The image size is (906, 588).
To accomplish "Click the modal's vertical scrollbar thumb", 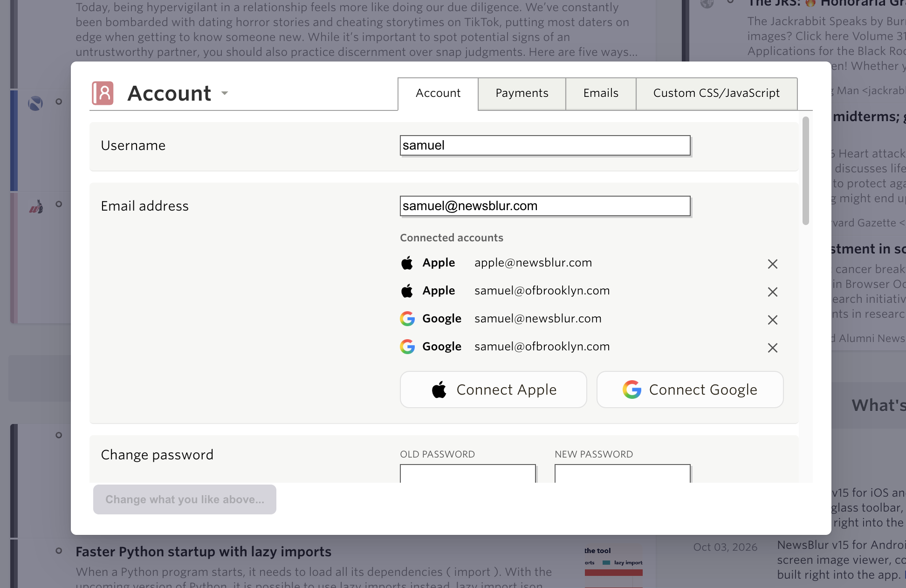I will [x=806, y=171].
